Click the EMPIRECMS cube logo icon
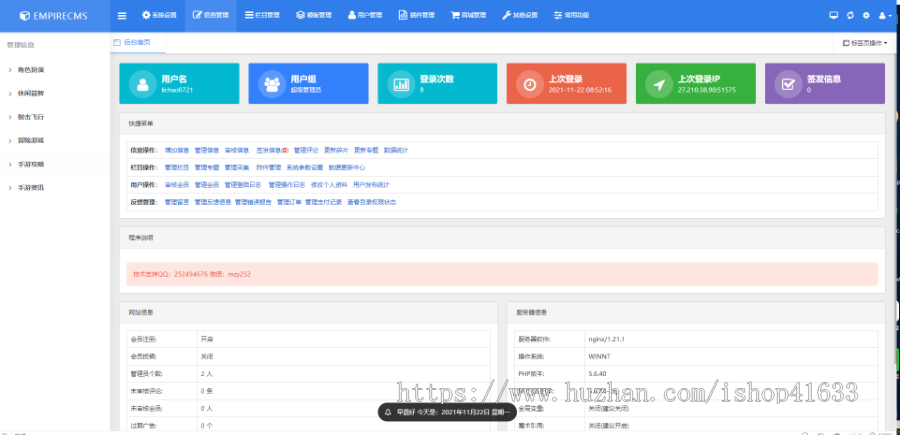 pos(24,16)
